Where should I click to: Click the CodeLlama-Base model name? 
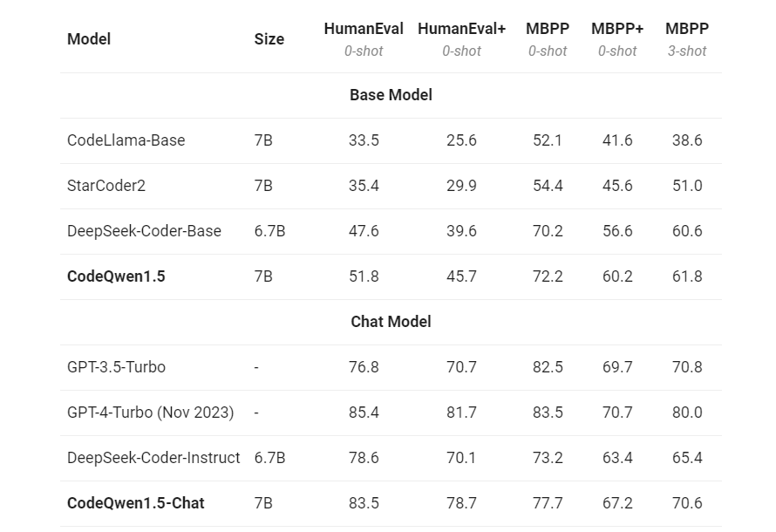[126, 140]
